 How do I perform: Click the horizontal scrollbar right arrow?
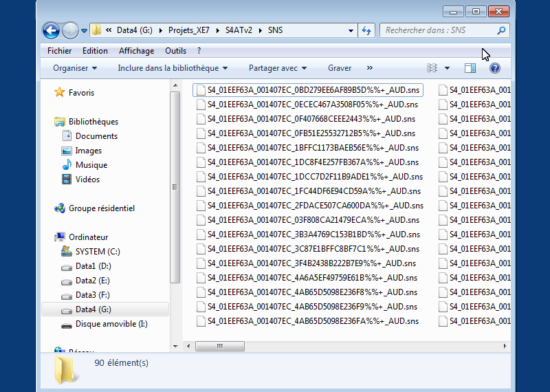click(x=505, y=347)
